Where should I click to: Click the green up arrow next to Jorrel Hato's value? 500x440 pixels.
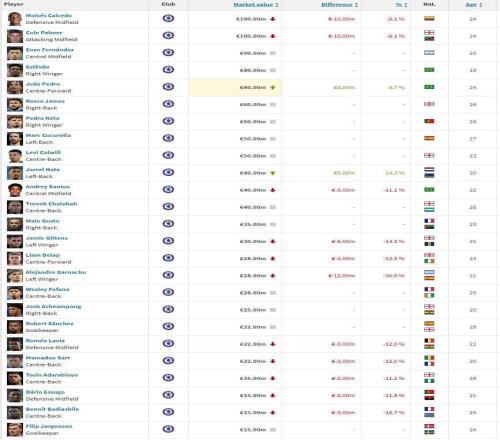[273, 173]
